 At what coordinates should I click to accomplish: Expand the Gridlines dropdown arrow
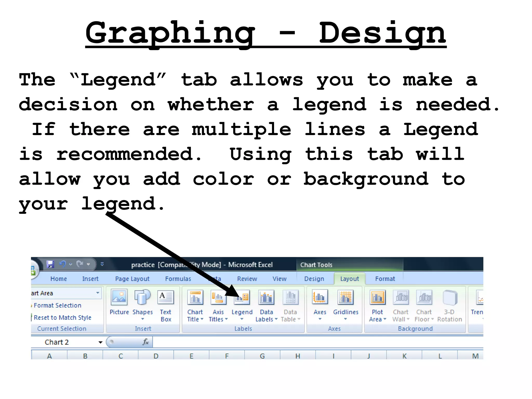345,319
